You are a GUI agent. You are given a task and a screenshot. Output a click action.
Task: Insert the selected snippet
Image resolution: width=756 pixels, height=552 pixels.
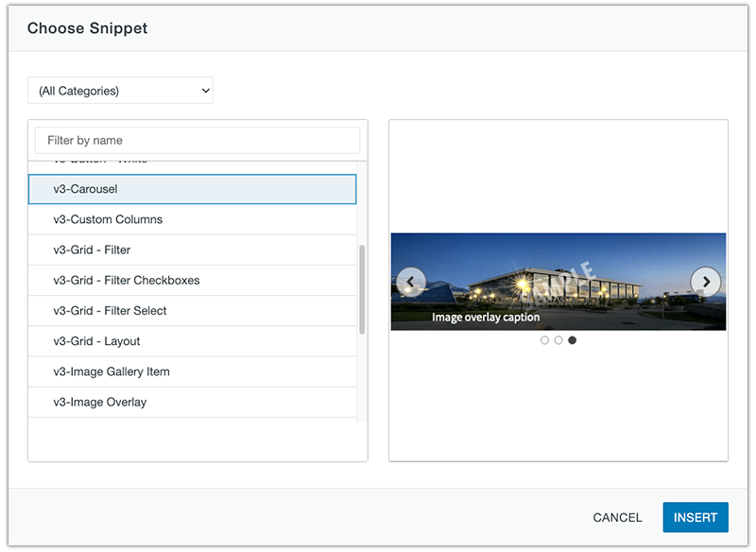click(x=696, y=517)
